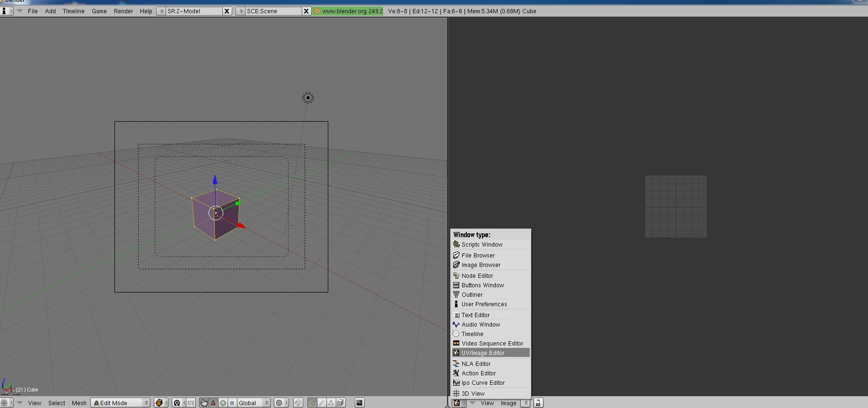The height and width of the screenshot is (408, 868).
Task: Open the Mesh menu
Action: coord(79,403)
